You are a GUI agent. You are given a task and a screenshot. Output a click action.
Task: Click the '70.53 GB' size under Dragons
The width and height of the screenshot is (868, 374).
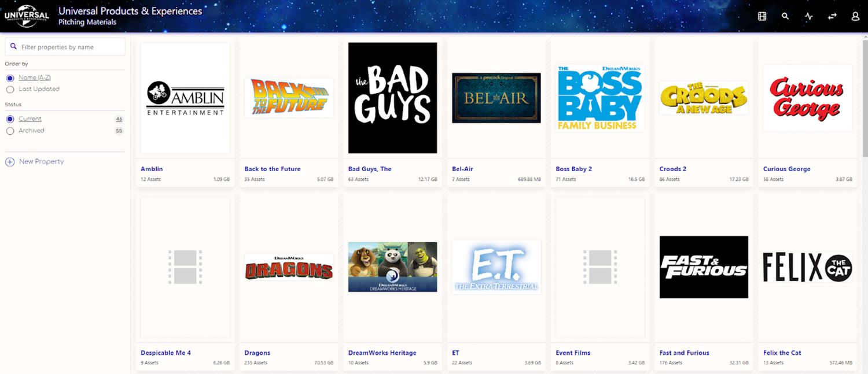[x=324, y=363]
